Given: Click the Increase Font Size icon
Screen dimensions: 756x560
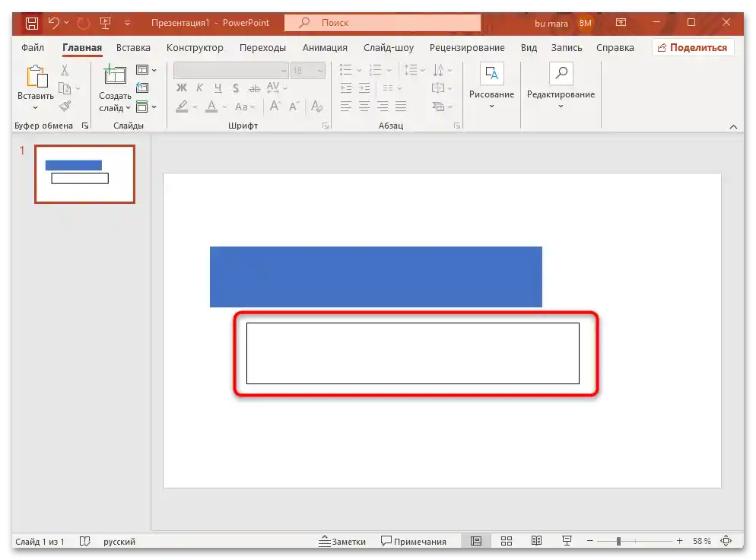Looking at the screenshot, I should (274, 107).
